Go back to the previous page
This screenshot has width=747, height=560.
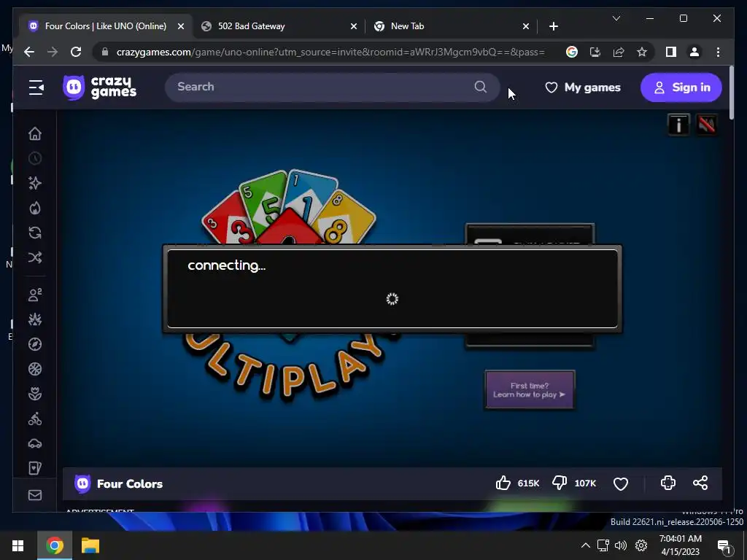point(29,52)
